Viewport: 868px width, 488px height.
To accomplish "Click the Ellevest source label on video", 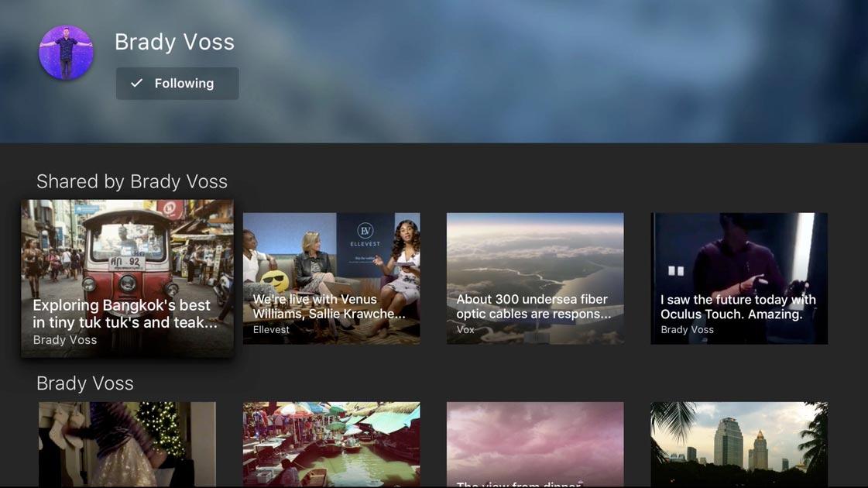I will (271, 329).
